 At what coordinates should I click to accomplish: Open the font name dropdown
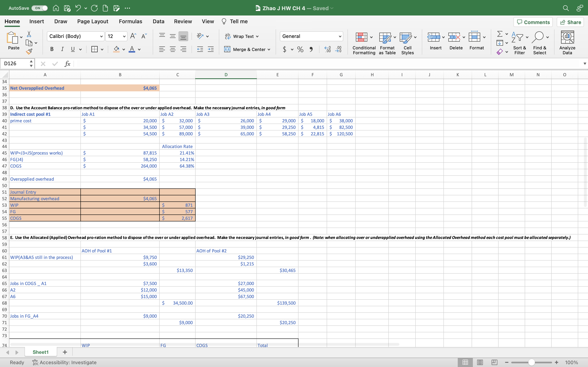coord(101,36)
